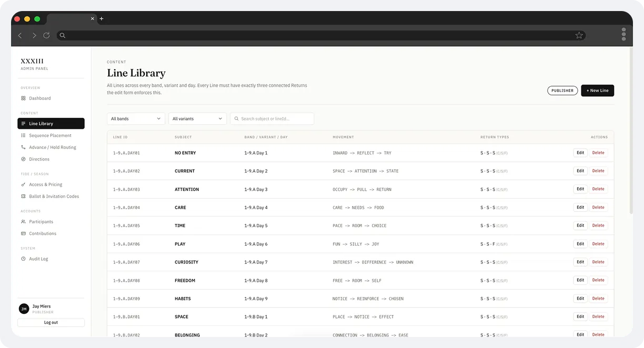Delete the TIME line
Screen dimensions: 644x348
pos(598,226)
